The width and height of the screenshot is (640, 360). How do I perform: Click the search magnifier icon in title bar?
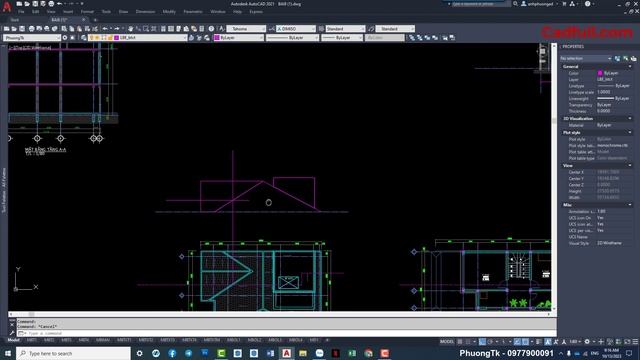click(x=515, y=4)
